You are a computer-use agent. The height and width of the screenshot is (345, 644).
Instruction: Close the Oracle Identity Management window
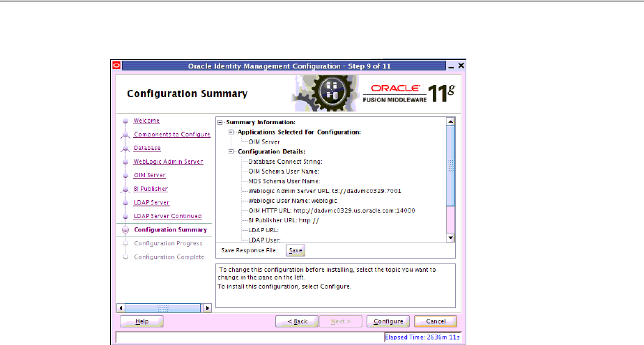click(x=461, y=66)
